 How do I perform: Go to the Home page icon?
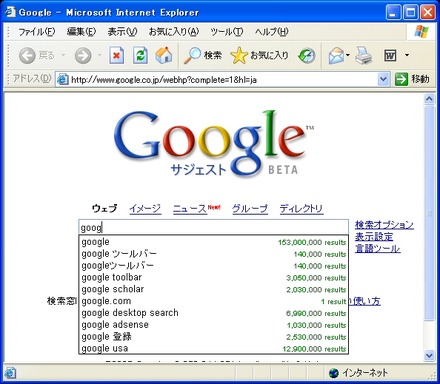coord(164,55)
